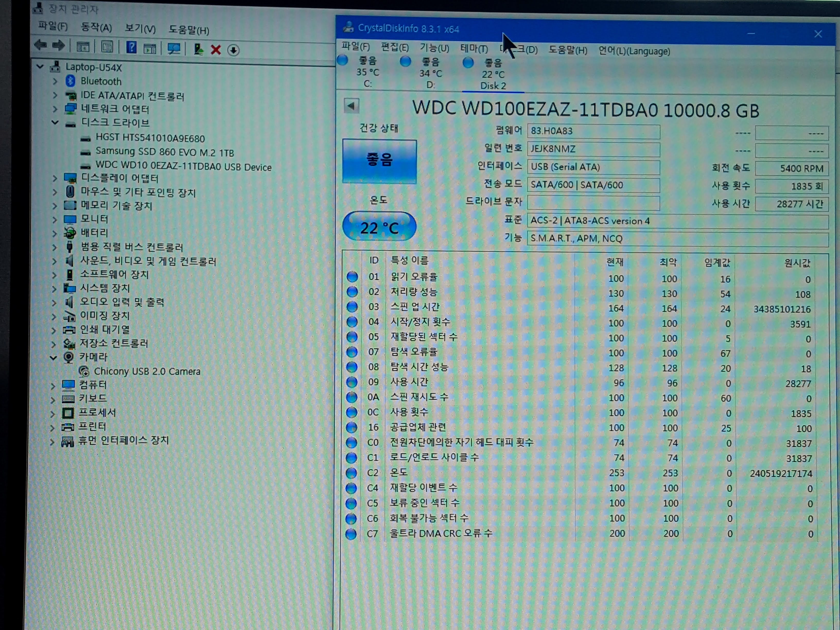Click the 22 °C temperature button
Viewport: 840px width, 630px height.
point(379,227)
